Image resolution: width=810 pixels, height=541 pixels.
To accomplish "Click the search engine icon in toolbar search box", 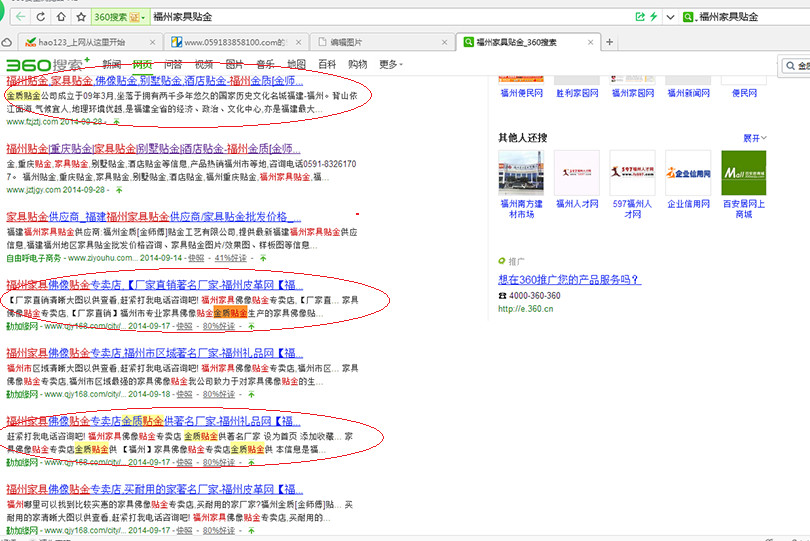I will click(688, 17).
